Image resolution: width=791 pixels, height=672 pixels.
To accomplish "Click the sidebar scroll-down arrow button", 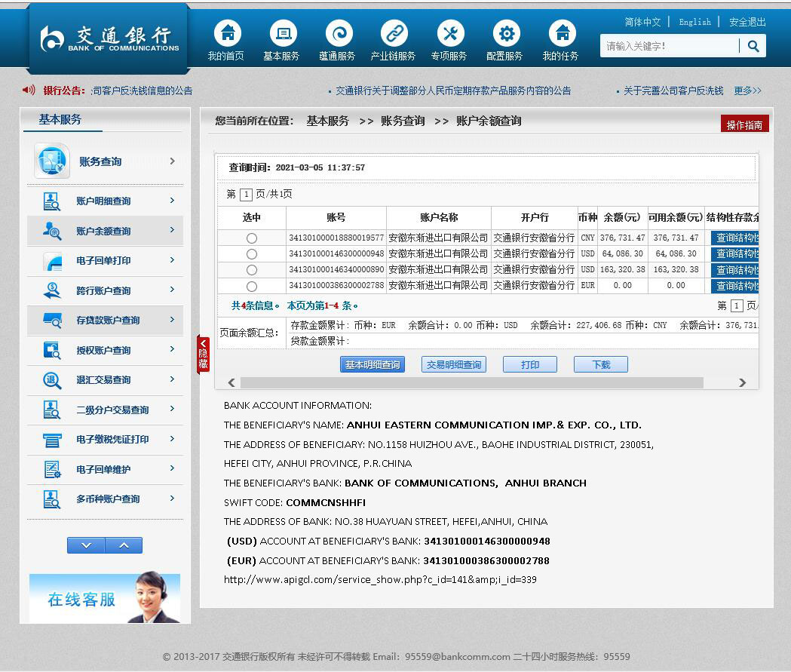I will pyautogui.click(x=86, y=545).
